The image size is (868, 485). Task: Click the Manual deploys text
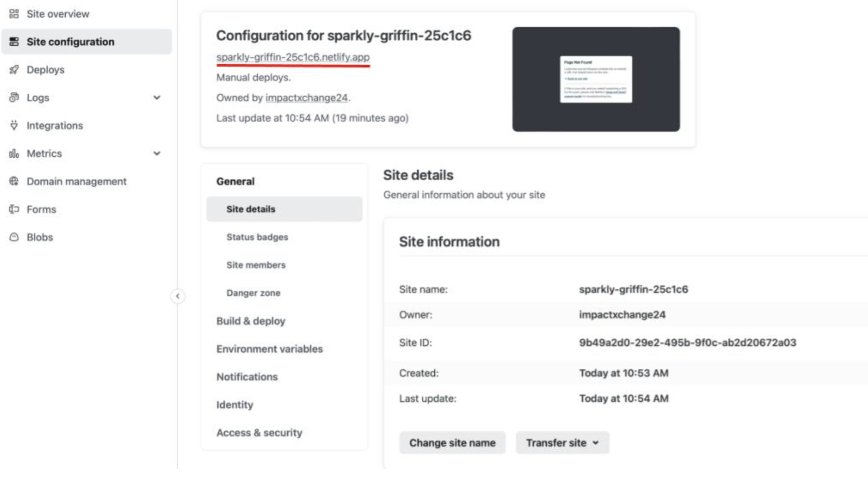point(254,77)
